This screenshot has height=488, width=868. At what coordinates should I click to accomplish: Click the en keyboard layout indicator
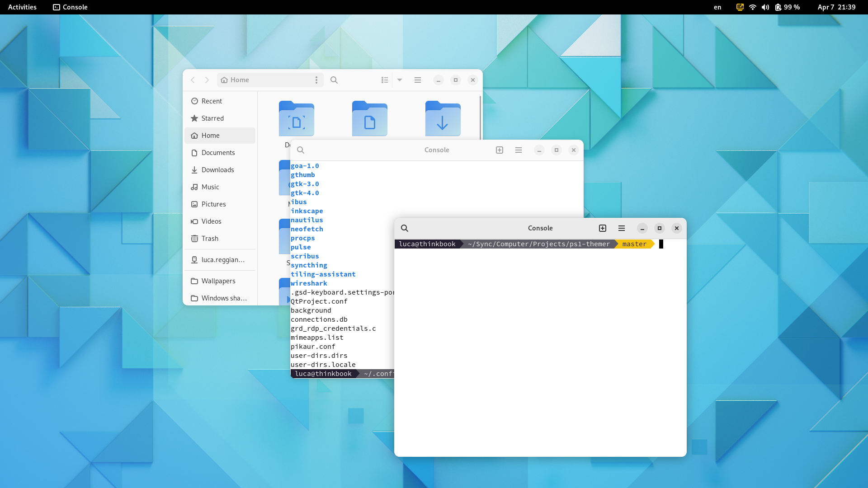tap(717, 7)
